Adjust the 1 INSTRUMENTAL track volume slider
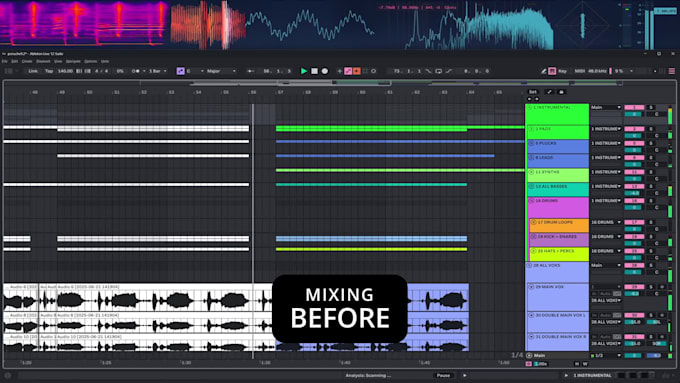The width and height of the screenshot is (680, 383). [x=634, y=114]
